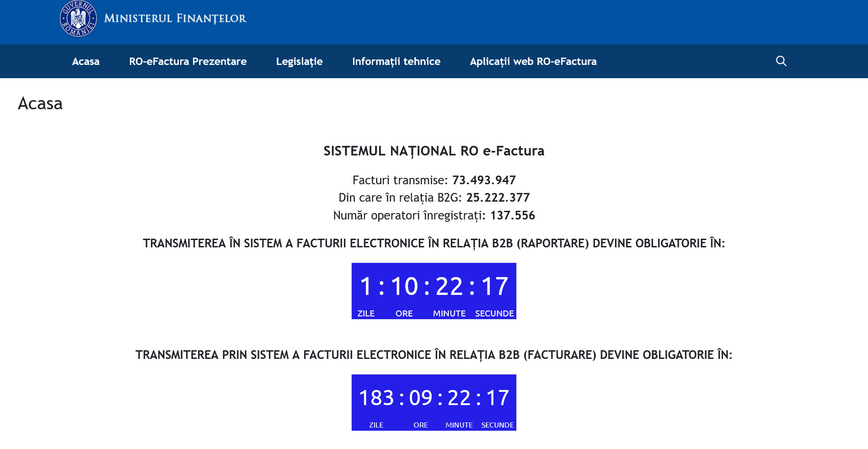Viewport: 868px width, 449px height.
Task: Open Informații tehnice menu
Action: (396, 61)
